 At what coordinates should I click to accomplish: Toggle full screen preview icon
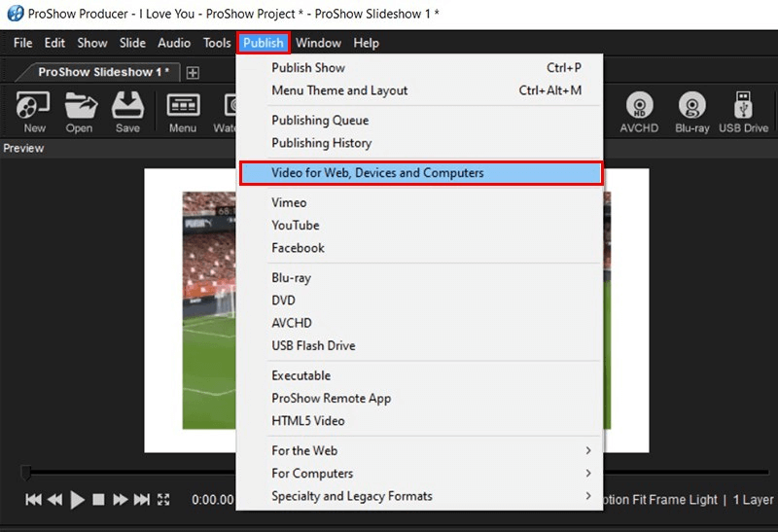click(163, 500)
